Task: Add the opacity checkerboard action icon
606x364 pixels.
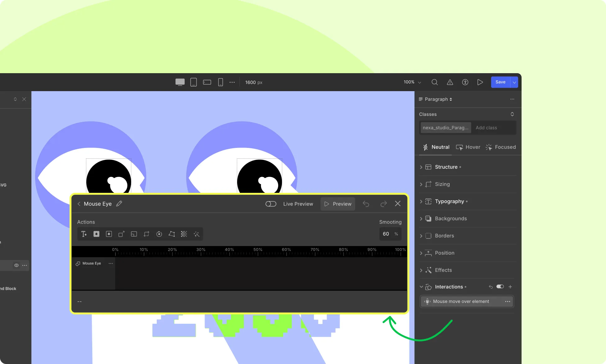Action: [x=184, y=234]
